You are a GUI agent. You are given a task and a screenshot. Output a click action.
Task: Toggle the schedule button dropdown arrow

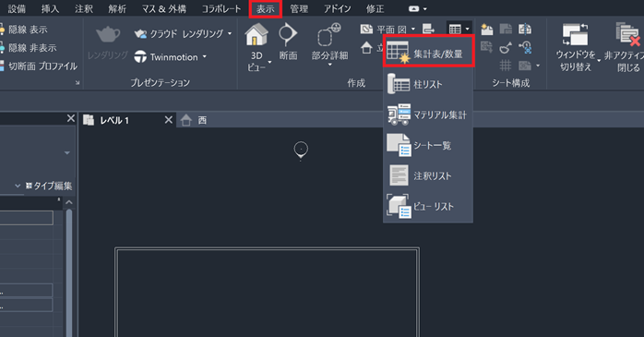[x=467, y=29]
